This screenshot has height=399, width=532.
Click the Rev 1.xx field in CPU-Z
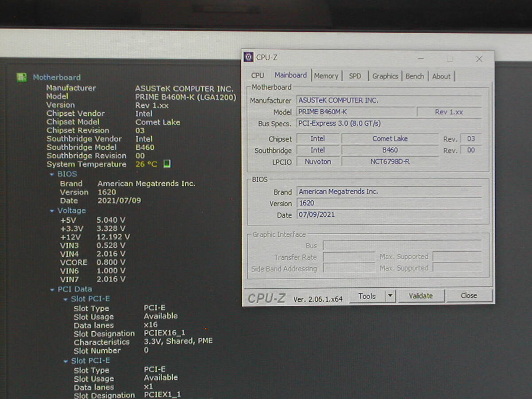[x=449, y=112]
